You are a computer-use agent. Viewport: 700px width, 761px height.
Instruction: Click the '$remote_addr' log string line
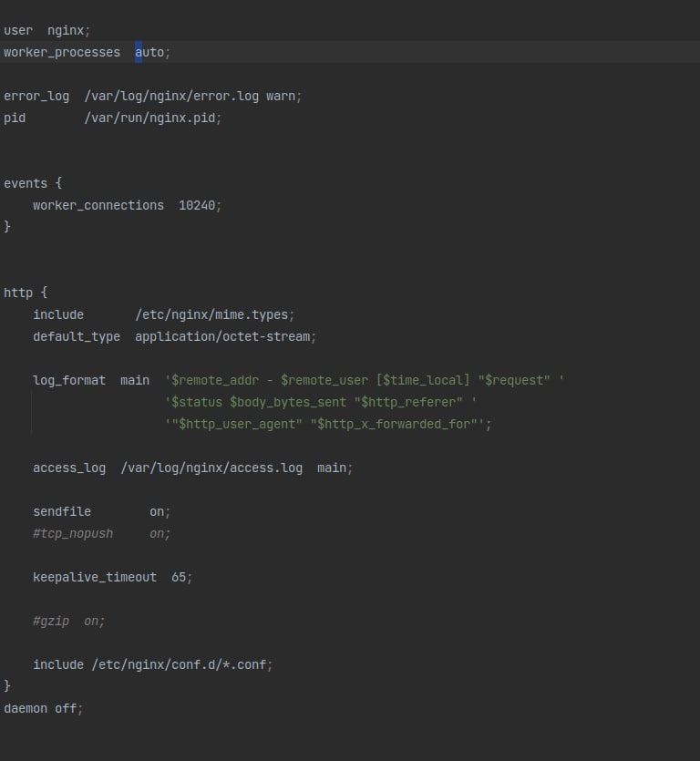pos(365,381)
